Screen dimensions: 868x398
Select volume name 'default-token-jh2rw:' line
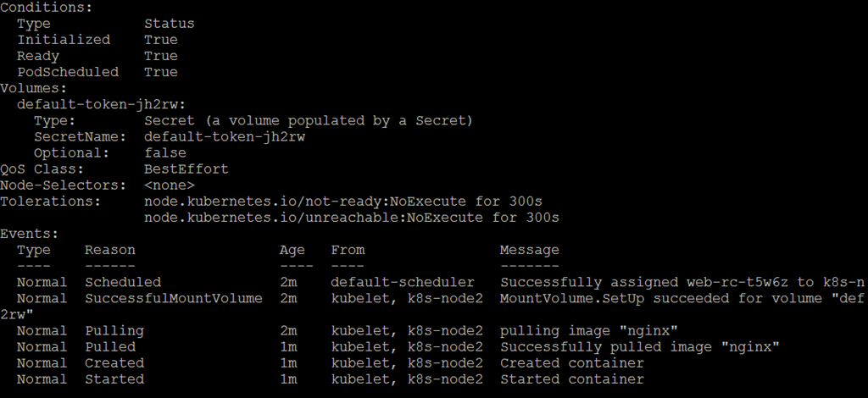102,104
